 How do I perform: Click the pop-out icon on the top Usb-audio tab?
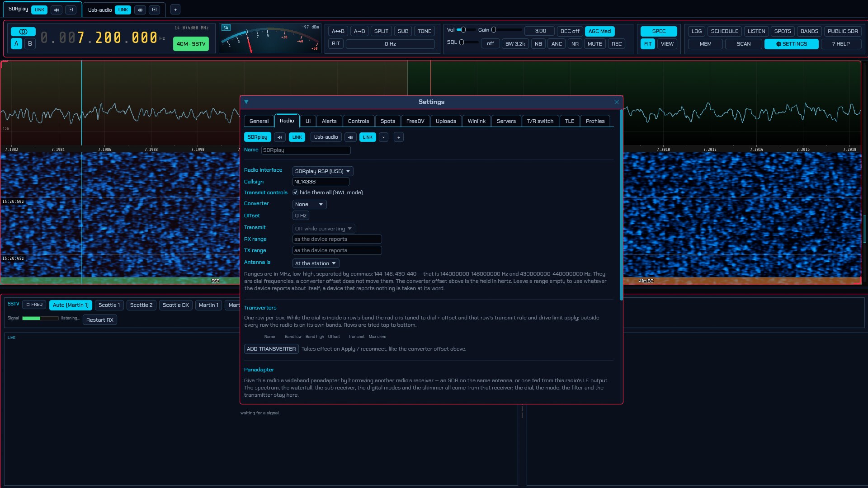(x=154, y=9)
